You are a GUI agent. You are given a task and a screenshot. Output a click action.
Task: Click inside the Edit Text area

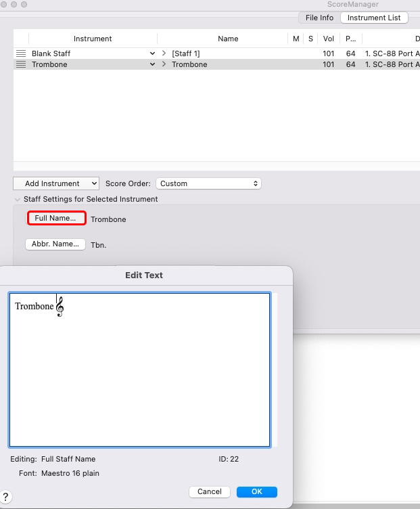[x=139, y=379]
